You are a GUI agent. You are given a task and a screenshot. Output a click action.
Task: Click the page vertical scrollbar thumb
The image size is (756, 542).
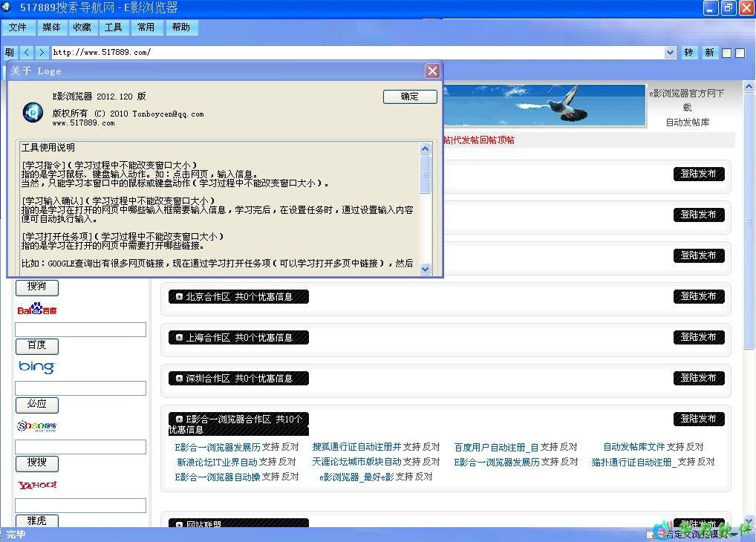(749, 222)
